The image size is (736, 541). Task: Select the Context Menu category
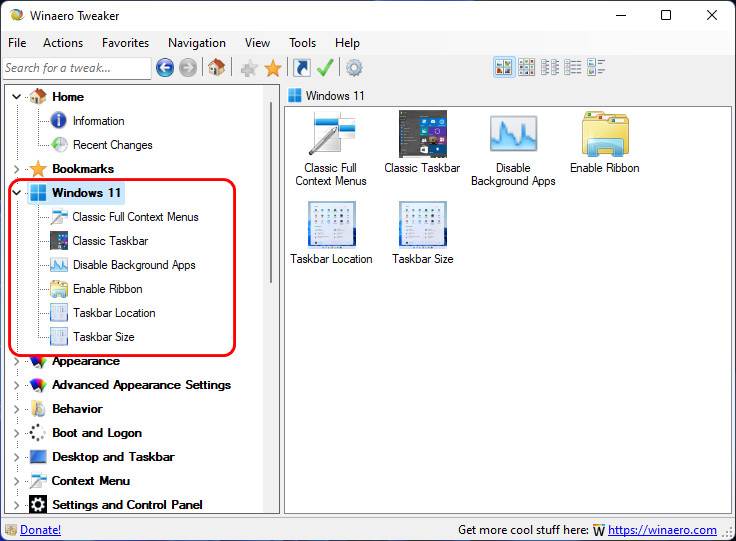click(91, 481)
